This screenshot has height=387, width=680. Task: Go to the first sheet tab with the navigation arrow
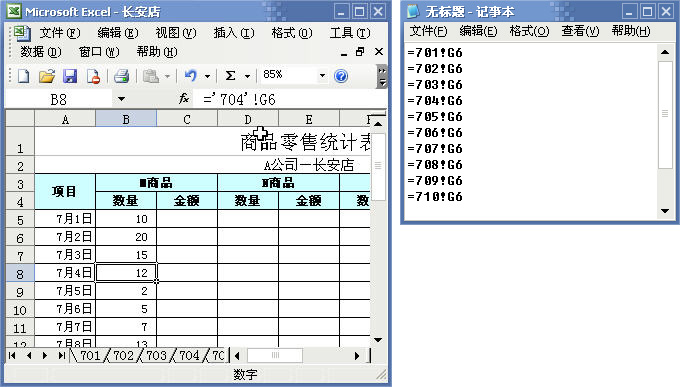[12, 356]
